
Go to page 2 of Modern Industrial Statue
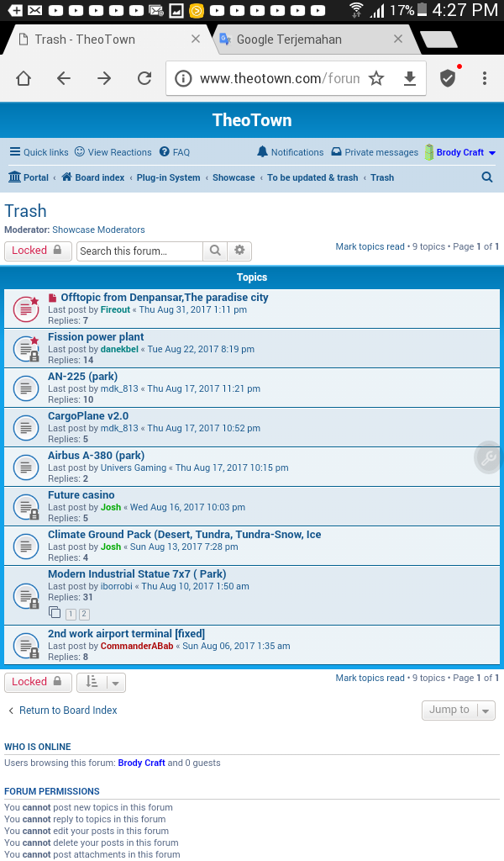tap(84, 614)
